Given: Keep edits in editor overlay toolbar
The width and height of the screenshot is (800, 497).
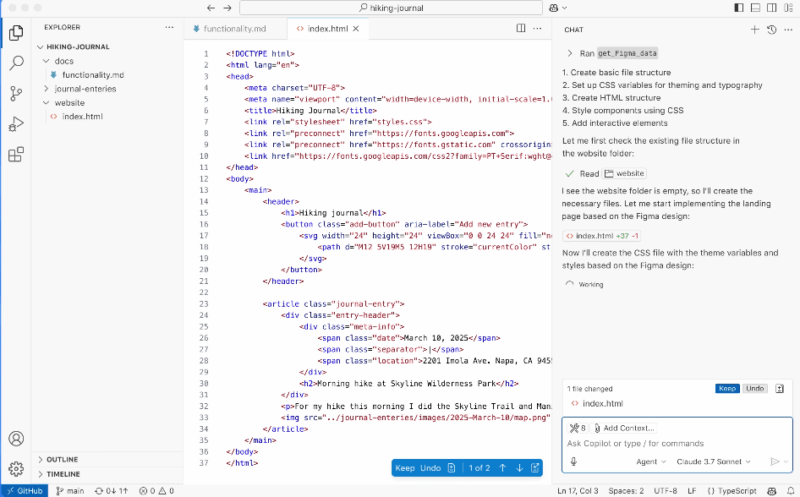Looking at the screenshot, I should 405,468.
